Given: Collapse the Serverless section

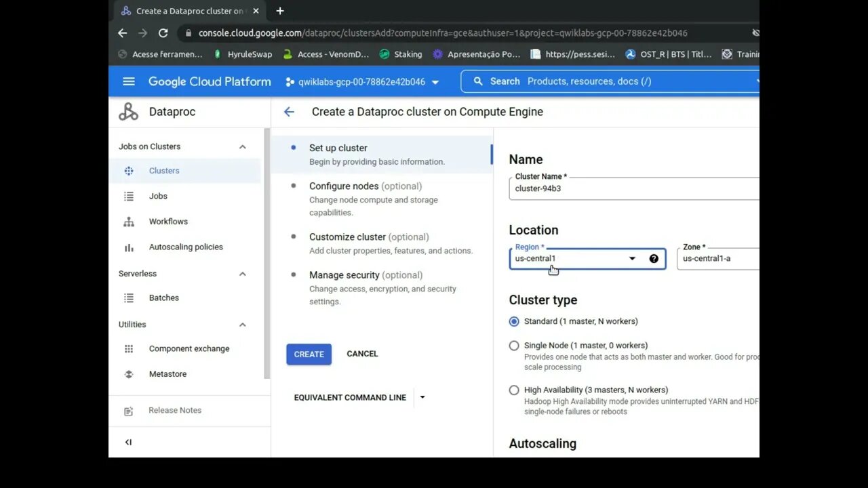Looking at the screenshot, I should pyautogui.click(x=242, y=274).
